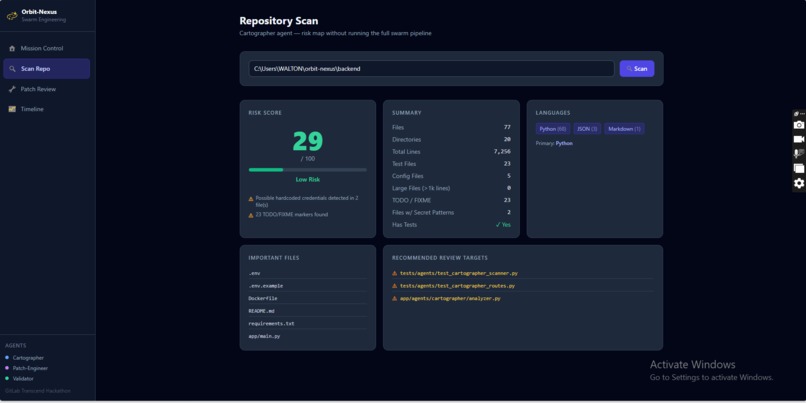The height and width of the screenshot is (403, 806).
Task: Click the Scan Repo magnifier icon
Action: point(12,68)
